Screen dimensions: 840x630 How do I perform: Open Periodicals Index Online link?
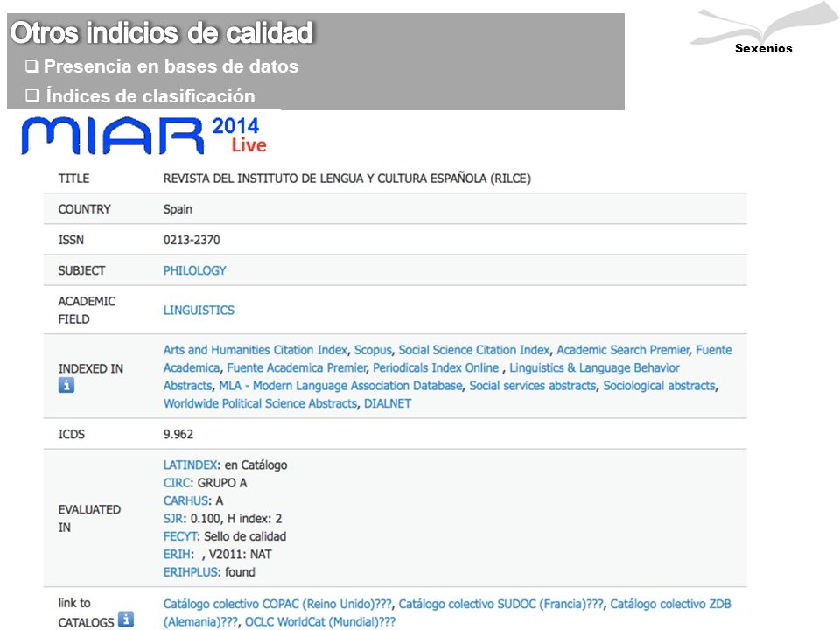(436, 368)
